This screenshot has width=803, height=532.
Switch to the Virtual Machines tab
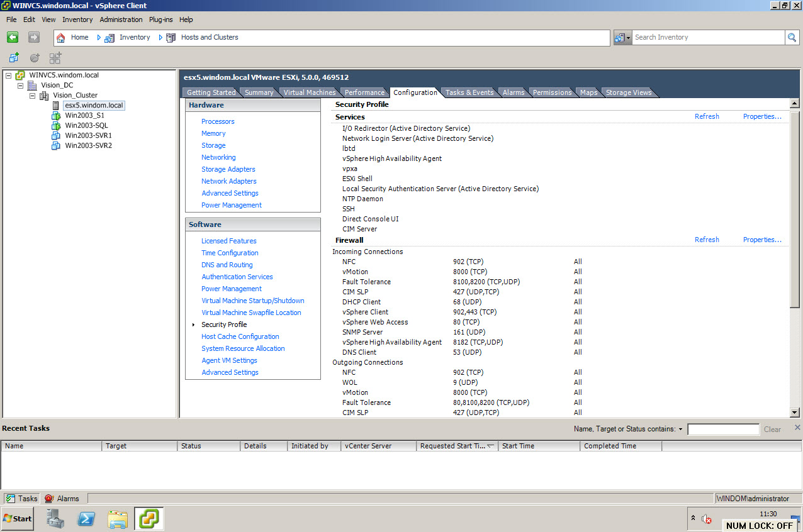(309, 92)
